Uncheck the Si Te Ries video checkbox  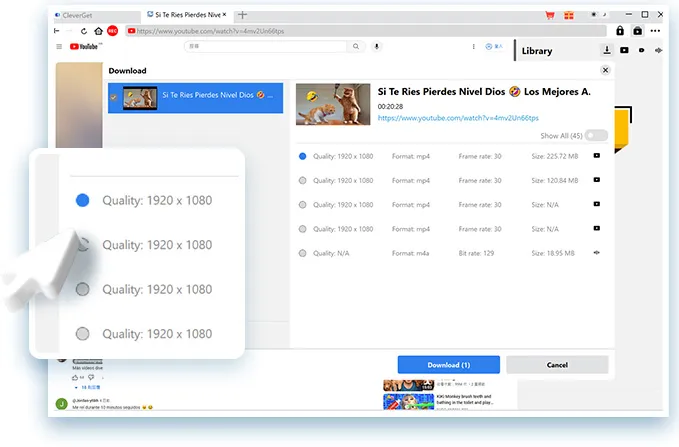(113, 97)
